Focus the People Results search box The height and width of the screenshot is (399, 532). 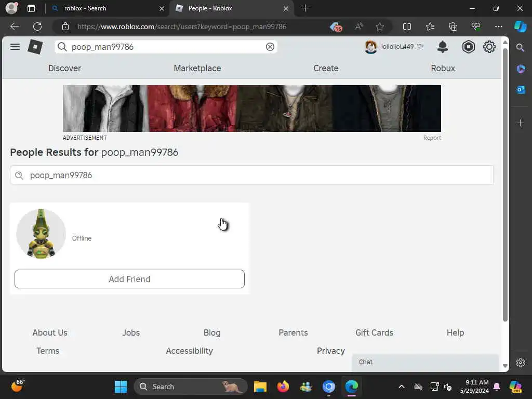click(252, 175)
